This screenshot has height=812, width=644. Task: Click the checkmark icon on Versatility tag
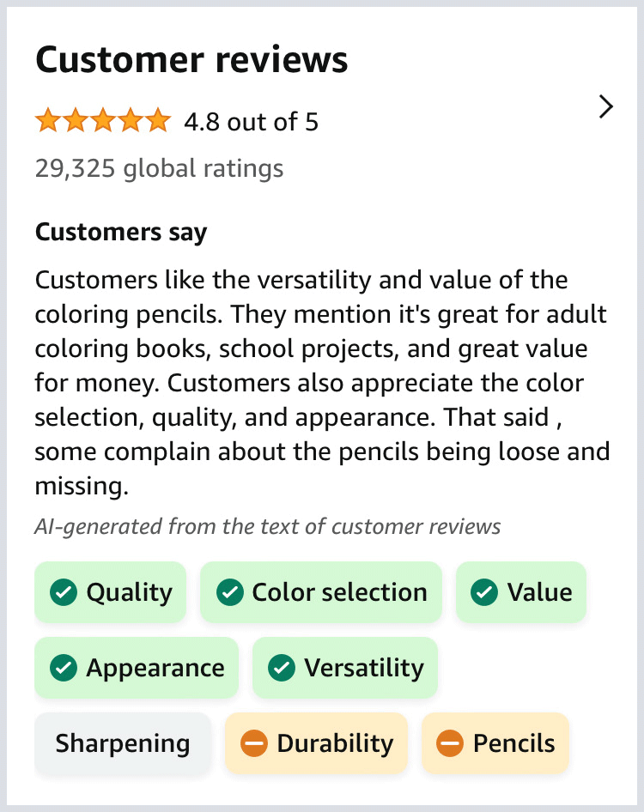tap(281, 667)
